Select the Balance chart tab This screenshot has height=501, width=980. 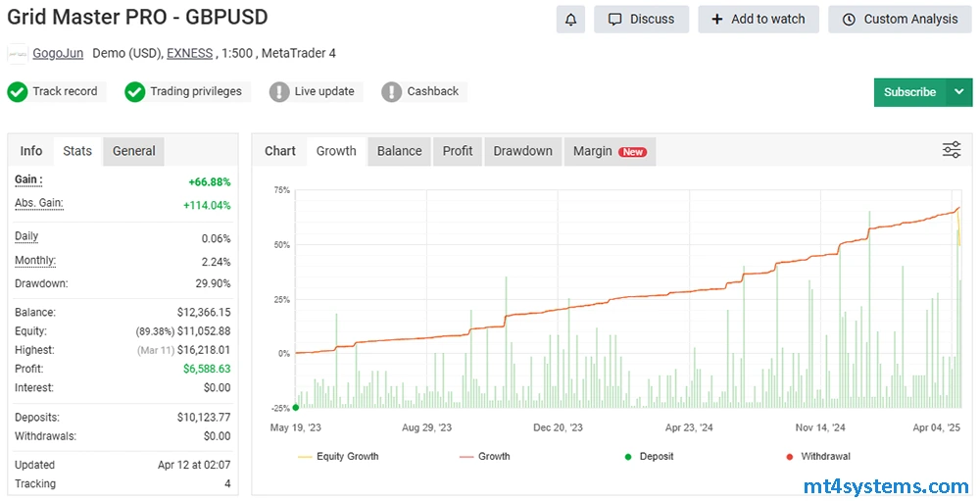(x=399, y=151)
